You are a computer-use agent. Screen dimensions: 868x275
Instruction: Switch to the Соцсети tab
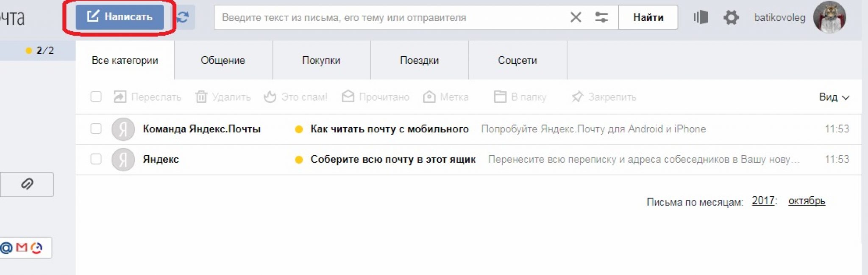pyautogui.click(x=517, y=60)
